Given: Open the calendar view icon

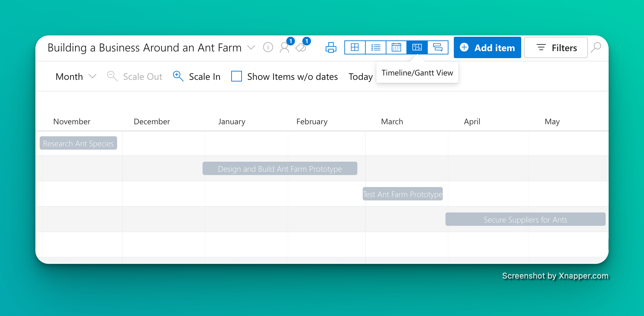Looking at the screenshot, I should point(396,47).
